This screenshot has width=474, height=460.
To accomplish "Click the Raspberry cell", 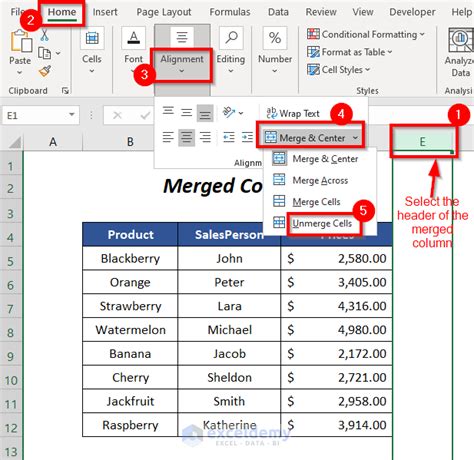I will coord(130,425).
